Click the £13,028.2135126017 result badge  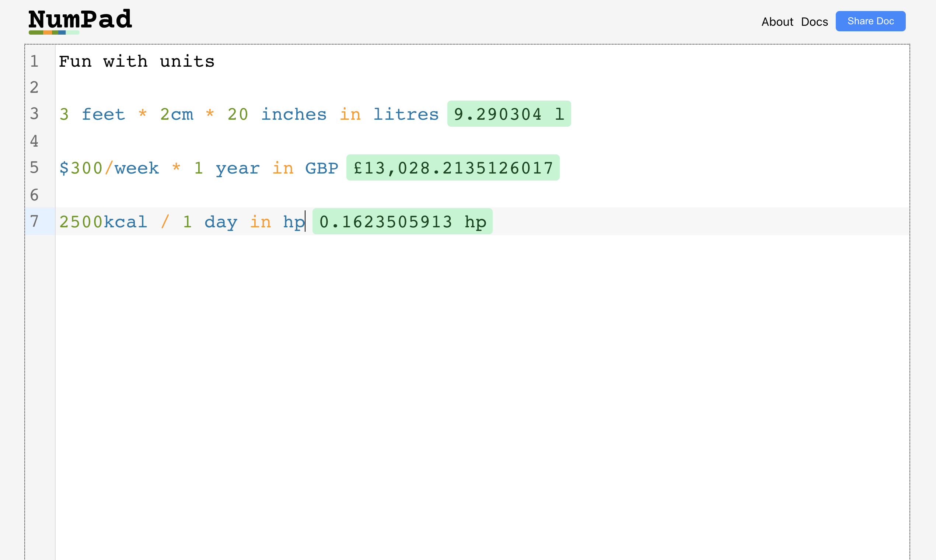453,168
